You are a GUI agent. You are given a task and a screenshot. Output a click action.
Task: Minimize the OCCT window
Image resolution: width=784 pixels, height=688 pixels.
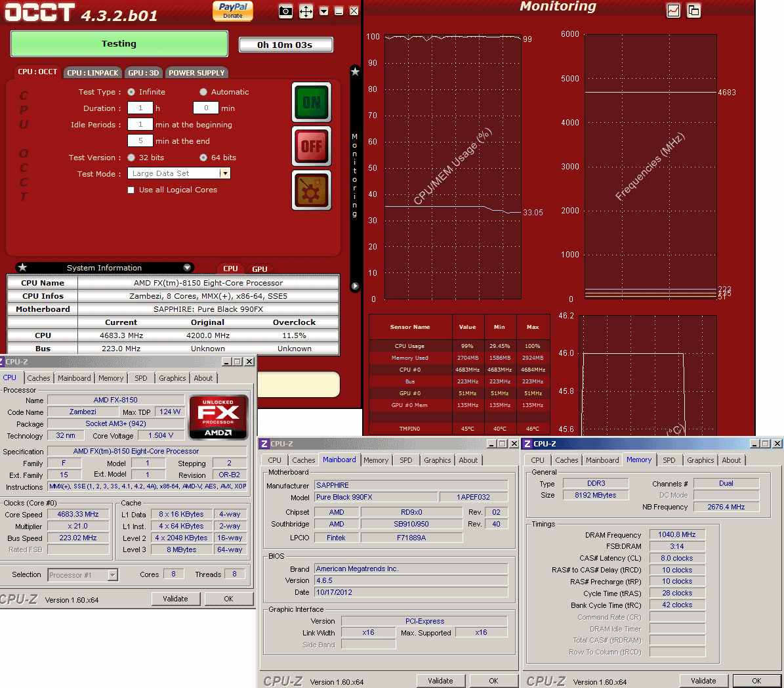[x=339, y=11]
